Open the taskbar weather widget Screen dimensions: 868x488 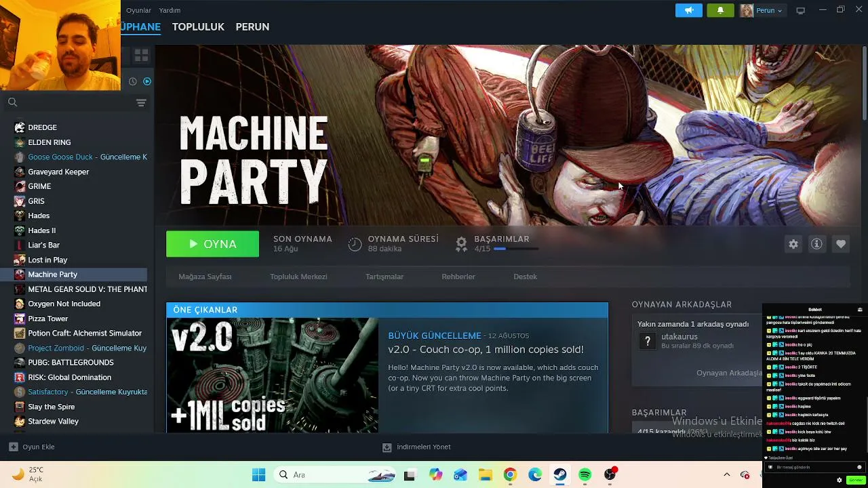(27, 474)
